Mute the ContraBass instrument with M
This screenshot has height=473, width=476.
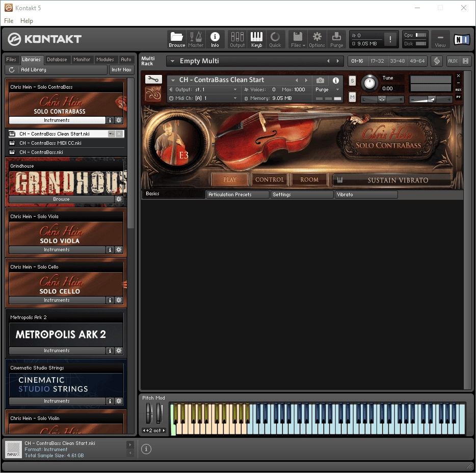coord(352,97)
